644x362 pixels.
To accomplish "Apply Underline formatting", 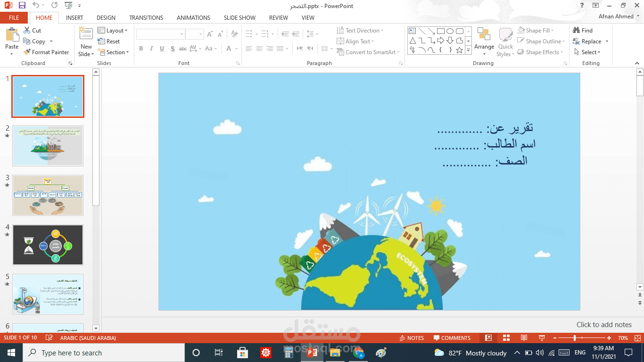I will pyautogui.click(x=162, y=49).
